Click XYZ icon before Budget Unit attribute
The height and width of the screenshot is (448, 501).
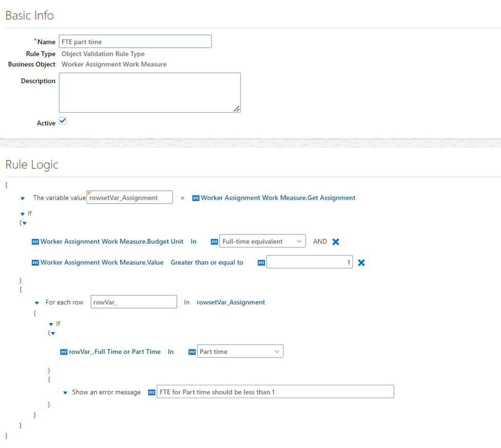pyautogui.click(x=35, y=242)
